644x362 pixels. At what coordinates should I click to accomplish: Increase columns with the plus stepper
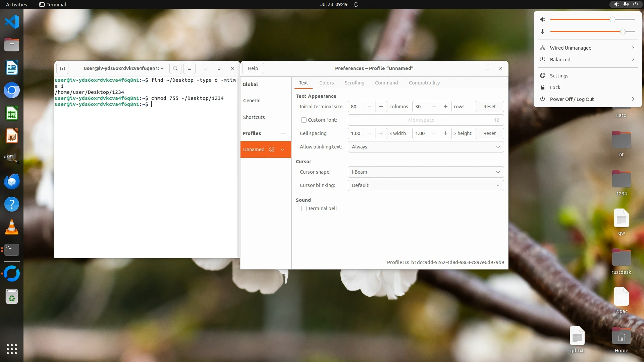coord(381,107)
